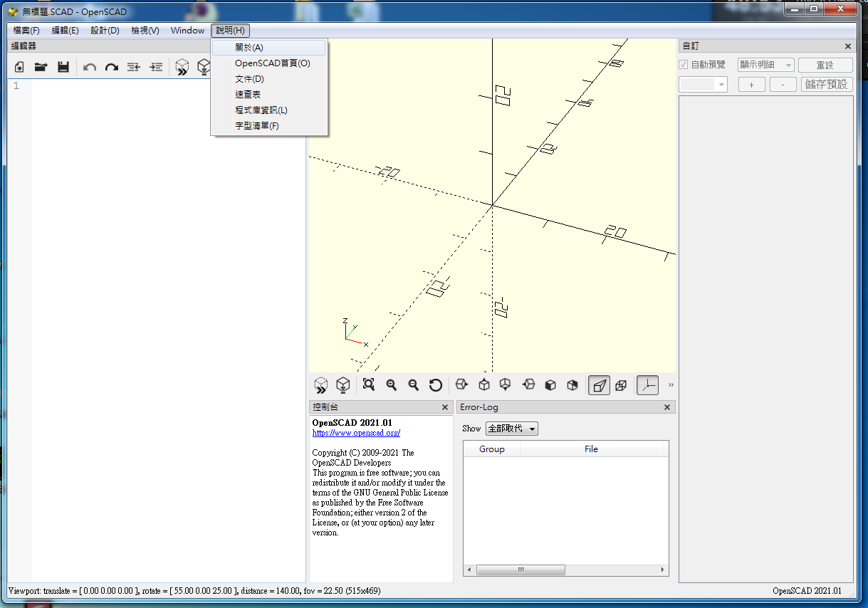Choose OpenSCAD首頁(O) menu entry
Image resolution: width=868 pixels, height=608 pixels.
269,63
